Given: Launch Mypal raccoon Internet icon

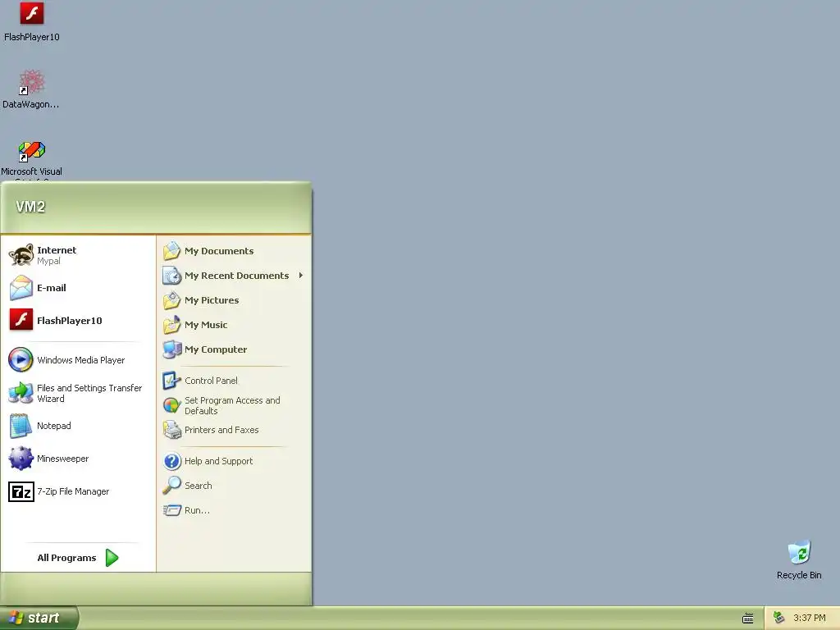Looking at the screenshot, I should point(21,255).
